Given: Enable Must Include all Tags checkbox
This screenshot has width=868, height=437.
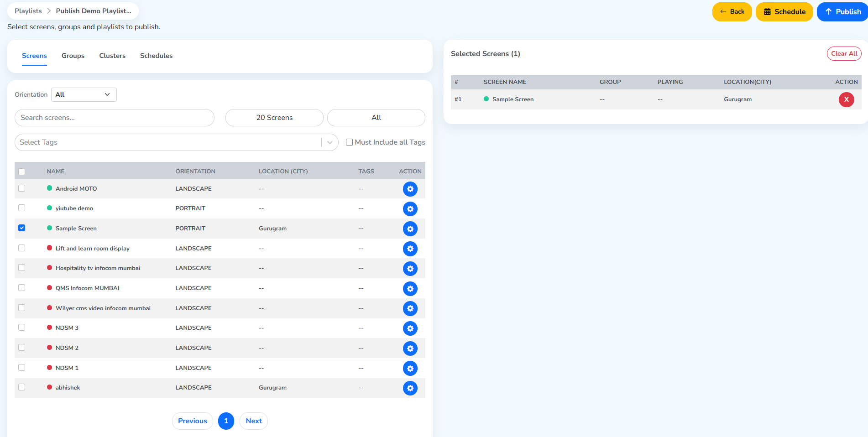Looking at the screenshot, I should [349, 142].
